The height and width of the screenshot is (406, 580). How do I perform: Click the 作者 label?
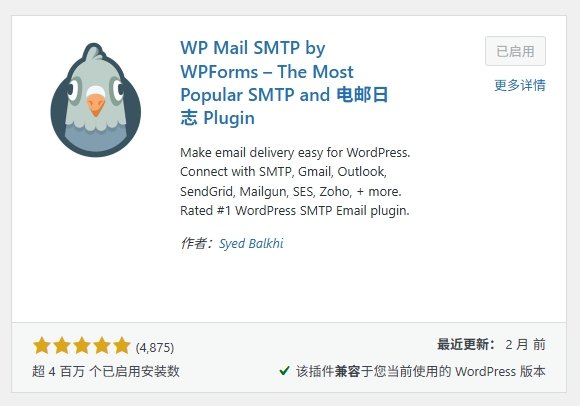(x=196, y=243)
